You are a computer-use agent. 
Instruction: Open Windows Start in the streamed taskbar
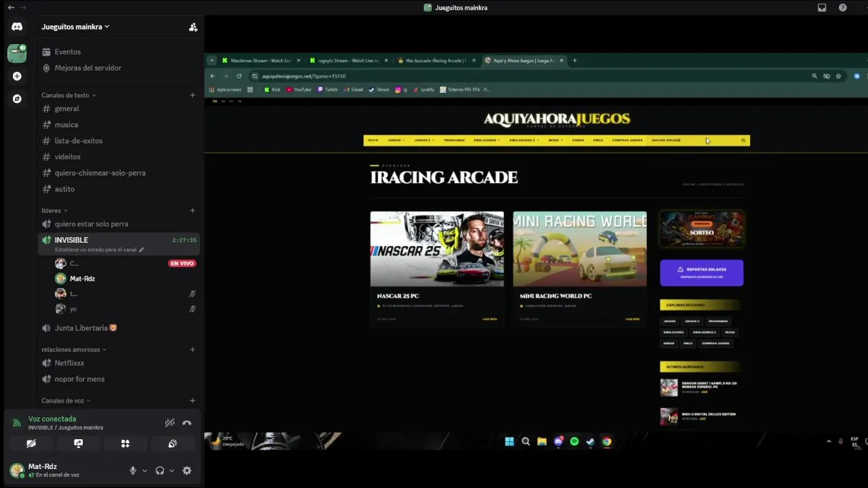click(509, 441)
